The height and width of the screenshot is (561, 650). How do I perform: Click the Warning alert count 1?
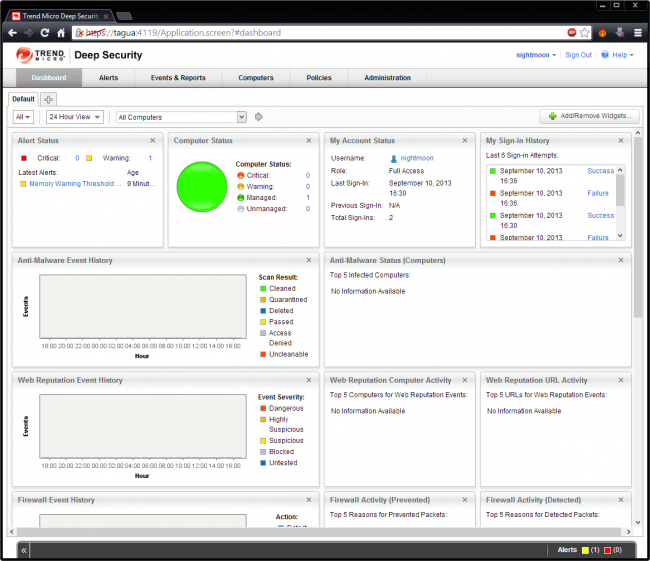(x=150, y=158)
